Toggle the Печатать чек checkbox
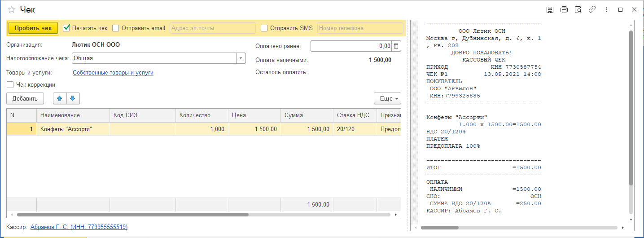The image size is (644, 238). click(x=66, y=28)
